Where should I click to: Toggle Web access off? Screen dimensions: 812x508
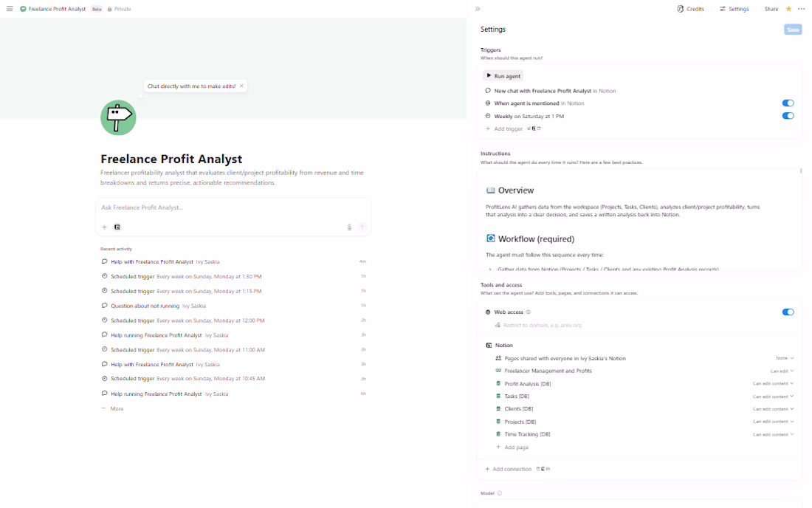click(788, 312)
